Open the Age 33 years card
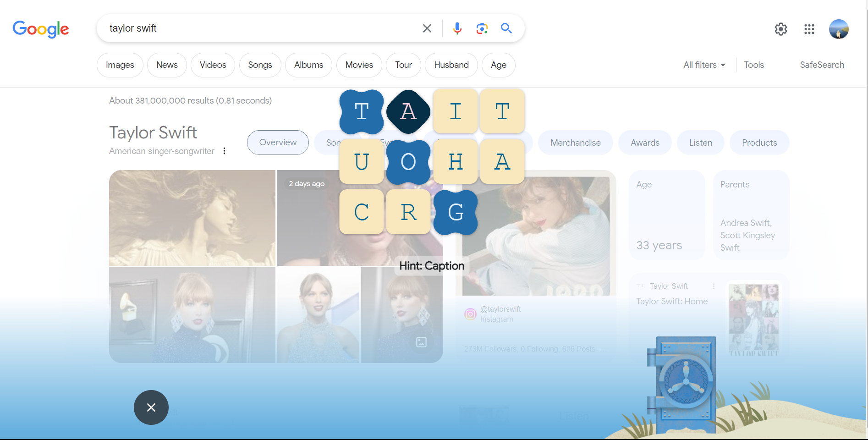 (x=666, y=215)
